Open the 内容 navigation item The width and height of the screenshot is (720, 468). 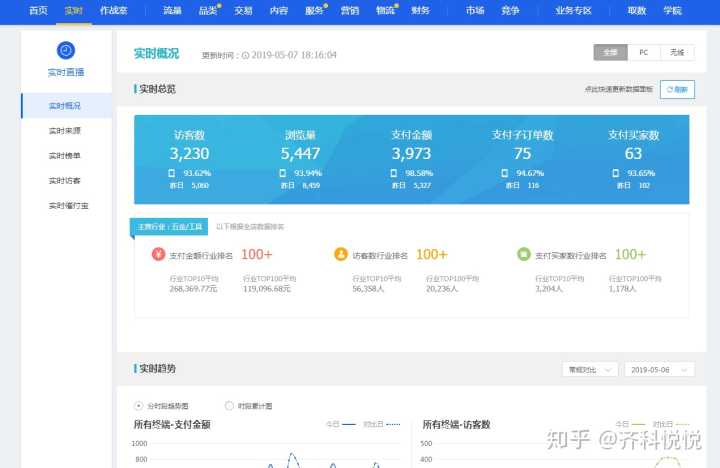(279, 11)
